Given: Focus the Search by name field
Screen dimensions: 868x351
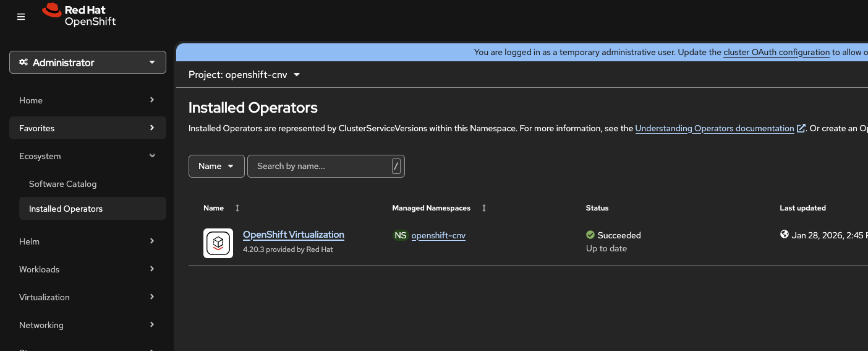Looking at the screenshot, I should 326,166.
